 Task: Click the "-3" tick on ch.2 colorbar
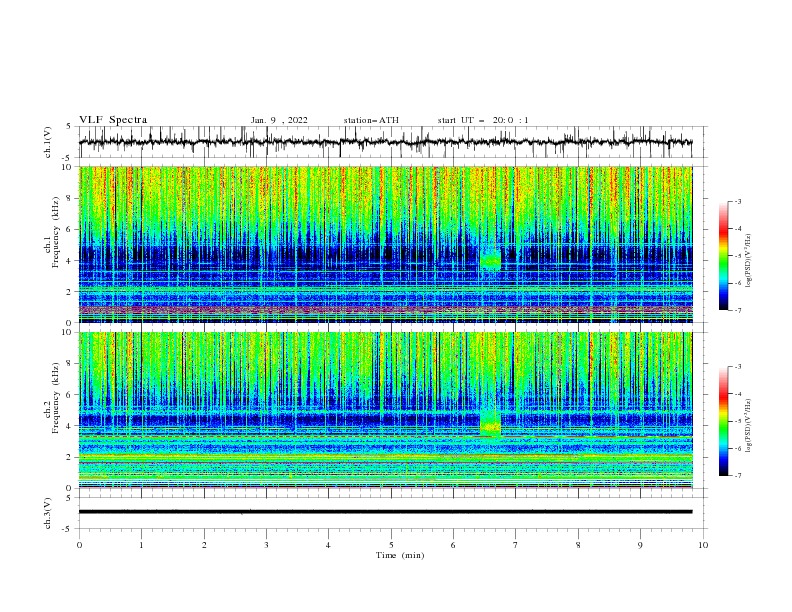(x=738, y=367)
